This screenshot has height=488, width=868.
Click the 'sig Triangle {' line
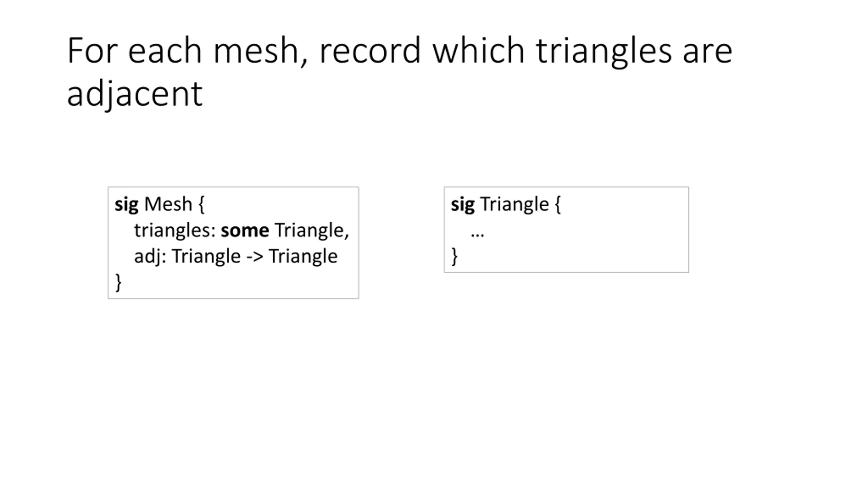tap(506, 204)
